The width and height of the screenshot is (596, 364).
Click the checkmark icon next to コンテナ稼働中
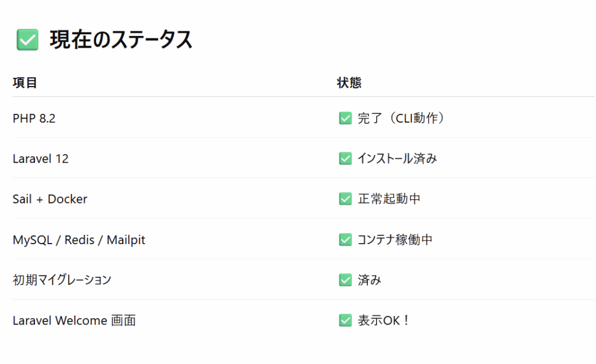coord(345,240)
